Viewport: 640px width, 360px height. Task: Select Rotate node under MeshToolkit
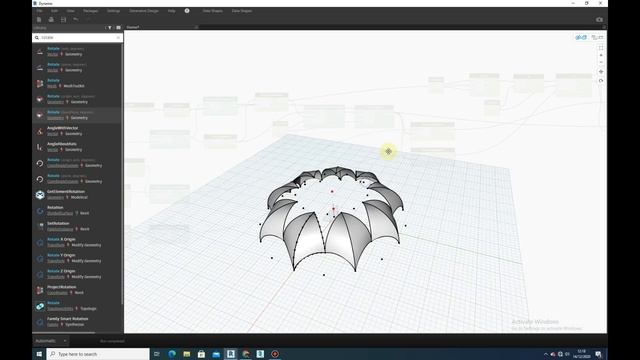click(x=78, y=83)
